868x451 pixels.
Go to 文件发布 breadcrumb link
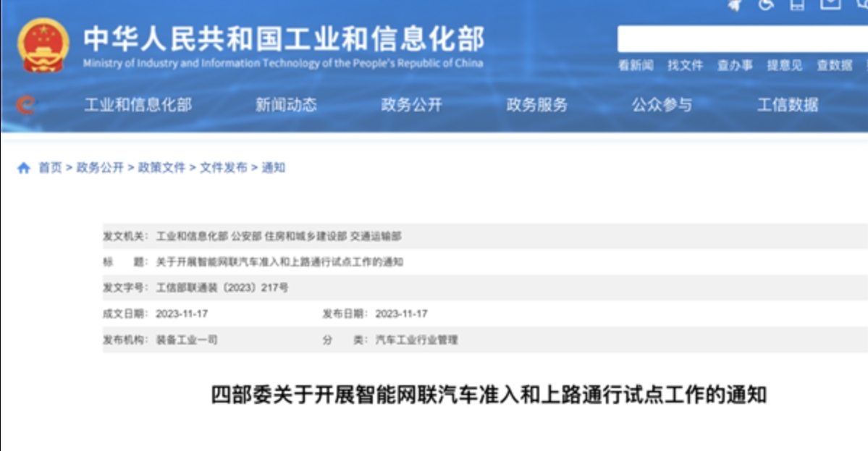[x=224, y=168]
